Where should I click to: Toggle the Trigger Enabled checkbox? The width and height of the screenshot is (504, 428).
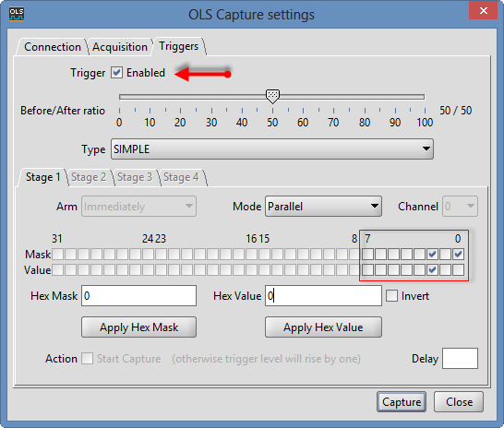[x=116, y=73]
